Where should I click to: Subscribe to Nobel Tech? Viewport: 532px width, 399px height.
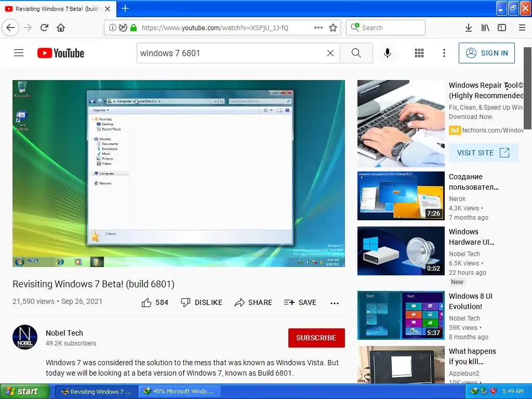tap(316, 338)
